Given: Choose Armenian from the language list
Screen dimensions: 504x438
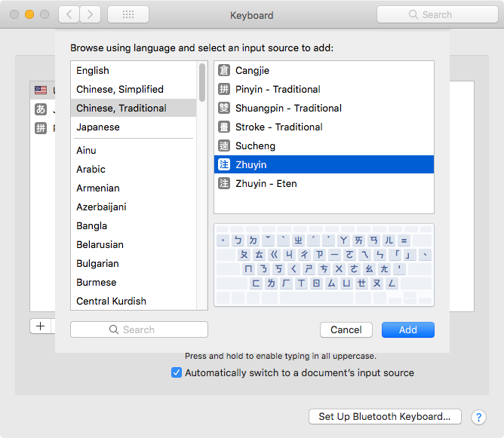Looking at the screenshot, I should pyautogui.click(x=98, y=188).
